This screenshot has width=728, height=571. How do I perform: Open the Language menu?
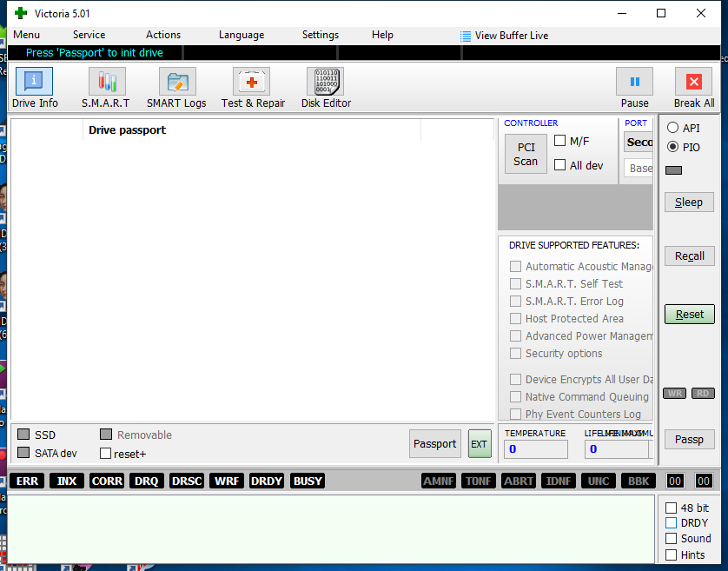pyautogui.click(x=242, y=35)
